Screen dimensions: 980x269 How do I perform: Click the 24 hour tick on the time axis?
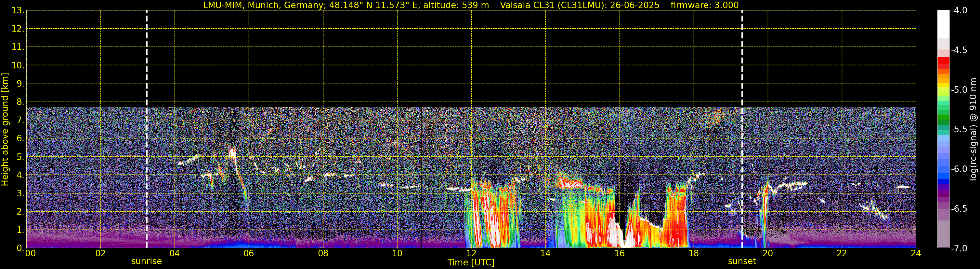[916, 254]
